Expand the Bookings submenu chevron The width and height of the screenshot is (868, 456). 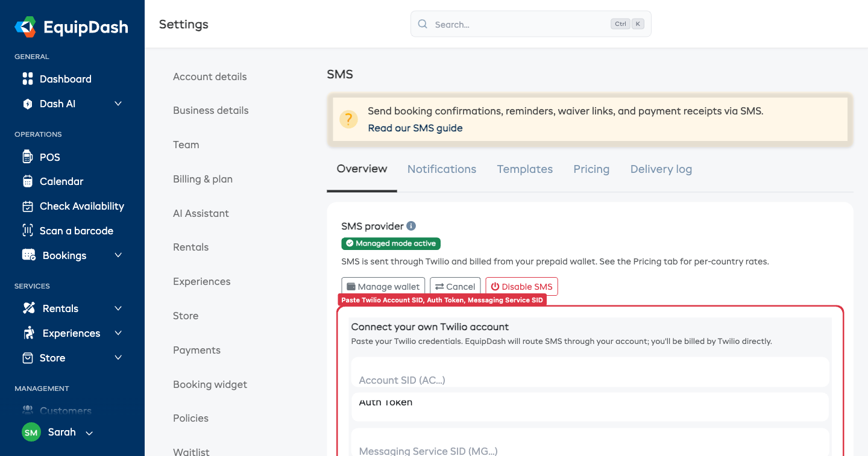(x=118, y=255)
